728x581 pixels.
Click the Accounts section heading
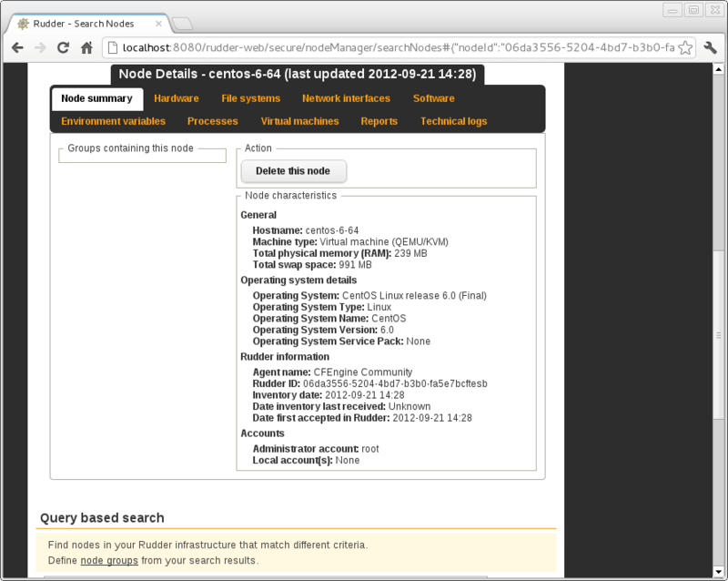click(262, 433)
